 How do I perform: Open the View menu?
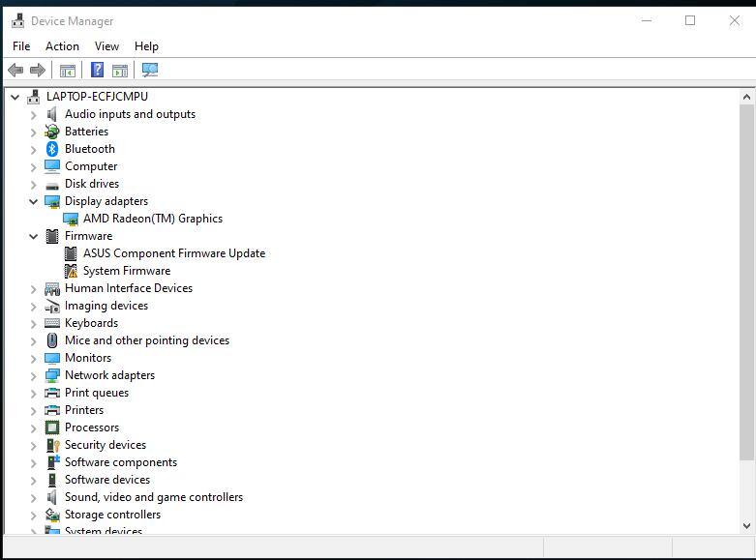click(x=106, y=45)
